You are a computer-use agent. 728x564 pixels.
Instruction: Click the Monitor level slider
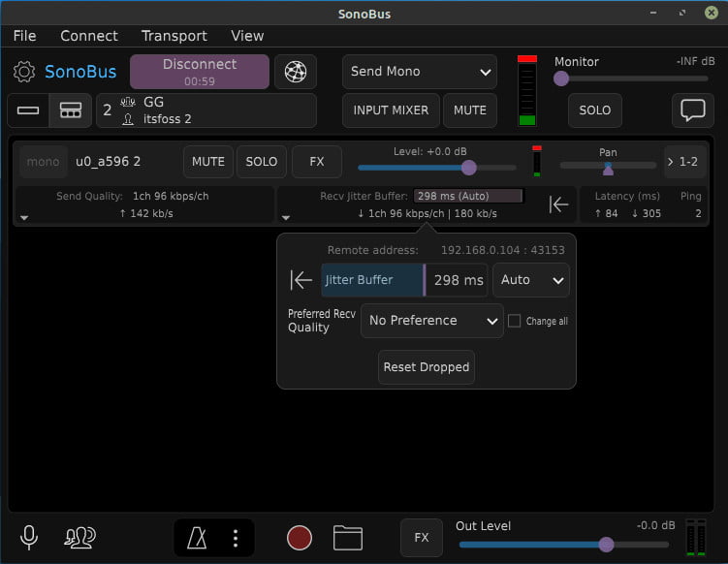tap(631, 78)
